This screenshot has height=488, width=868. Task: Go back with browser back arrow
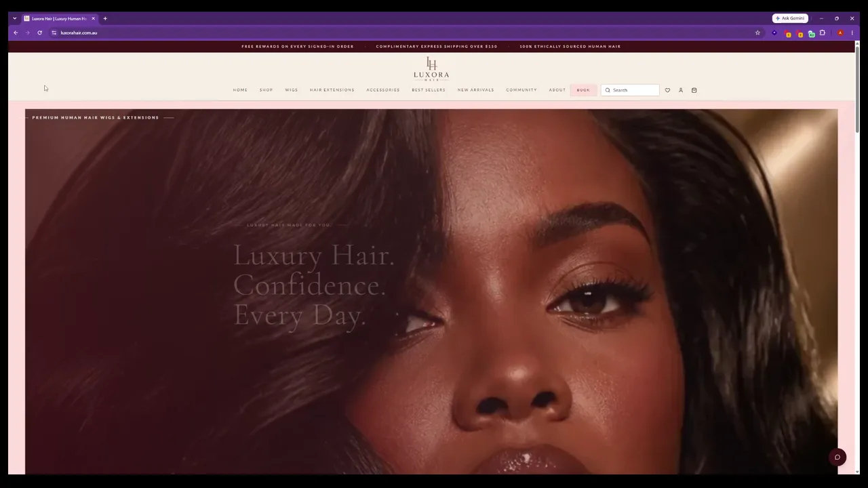tap(16, 33)
